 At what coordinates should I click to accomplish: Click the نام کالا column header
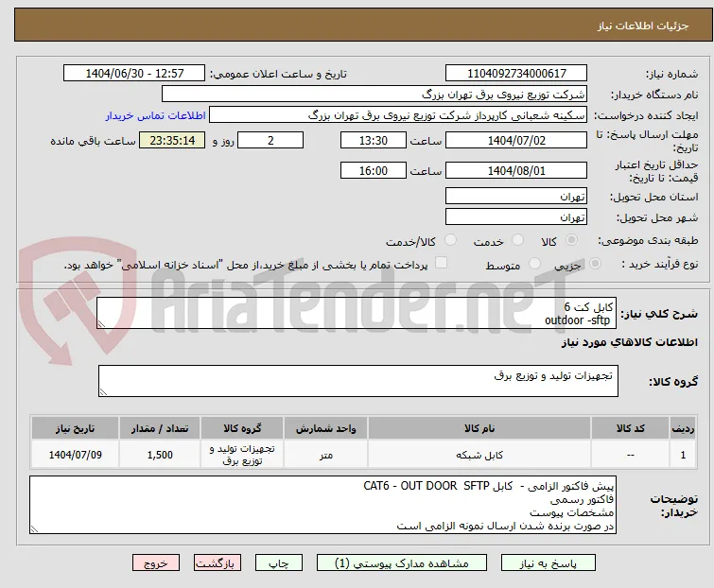pyautogui.click(x=479, y=428)
